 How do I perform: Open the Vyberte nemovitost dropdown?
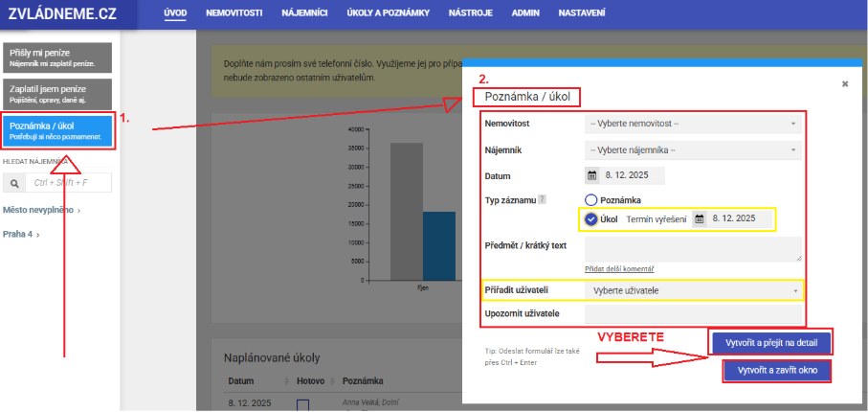(693, 125)
